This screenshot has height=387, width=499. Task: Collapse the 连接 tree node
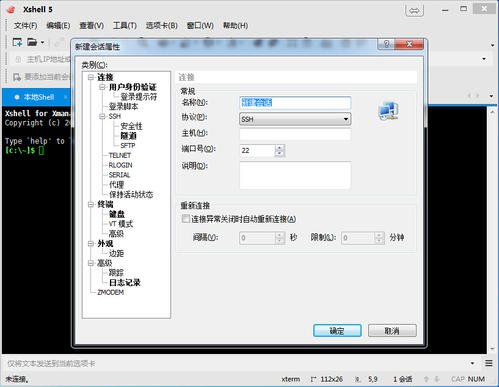(91, 77)
